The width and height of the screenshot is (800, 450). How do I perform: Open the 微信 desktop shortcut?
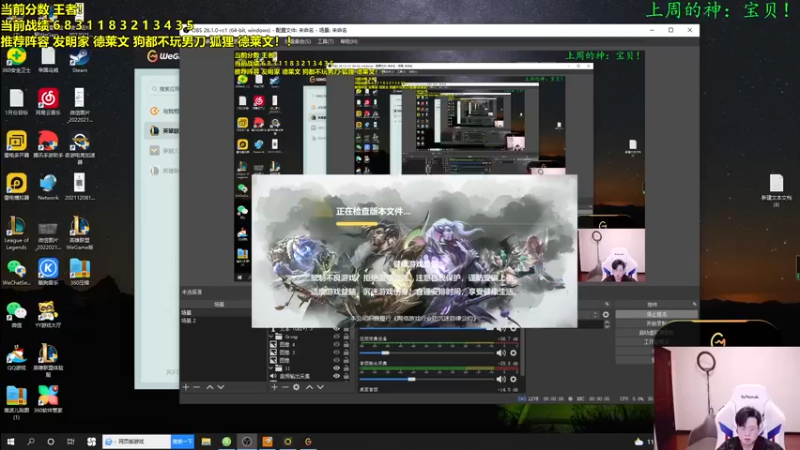[x=16, y=314]
